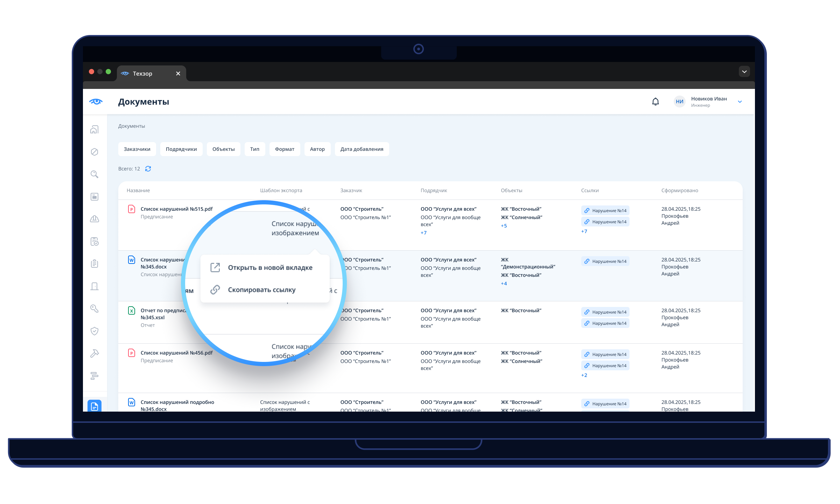
Task: Open file Список нарушений подробно №345.docx
Action: coord(177,406)
